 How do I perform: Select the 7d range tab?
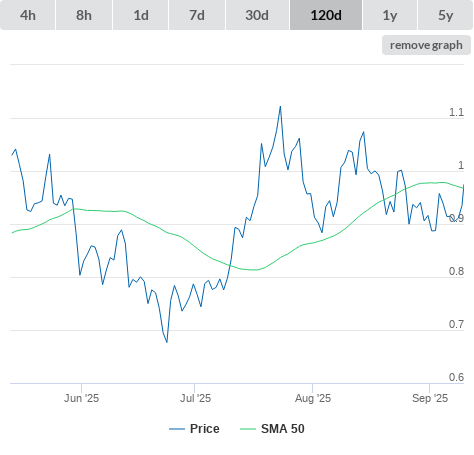(x=197, y=15)
